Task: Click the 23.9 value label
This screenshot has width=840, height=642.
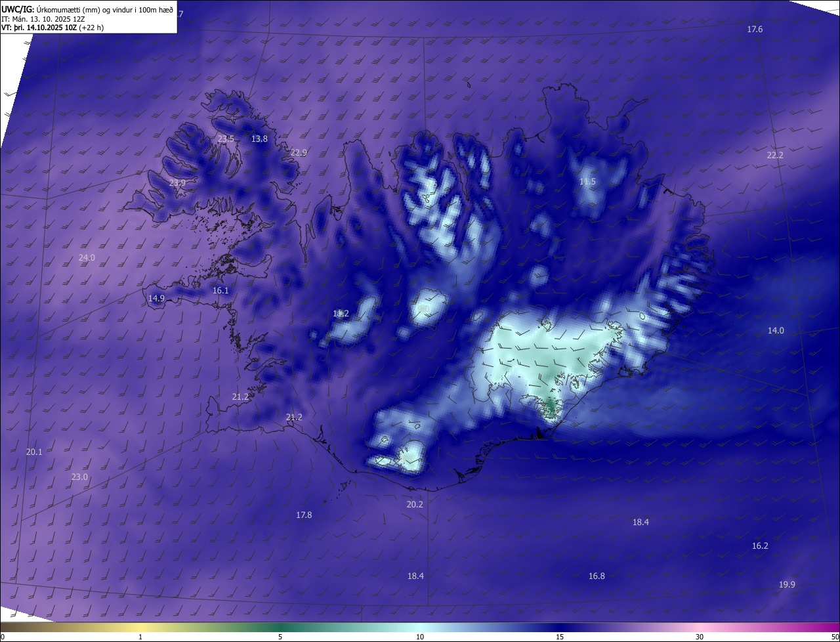Action: (x=177, y=182)
